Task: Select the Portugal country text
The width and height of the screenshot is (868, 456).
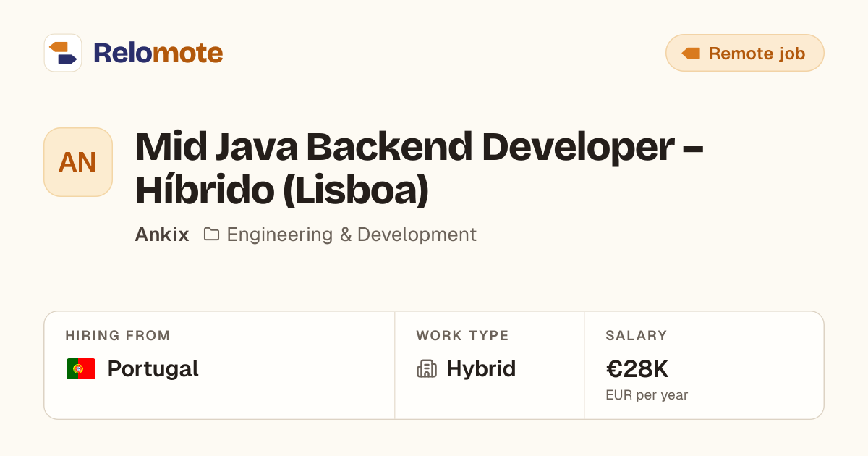Action: [153, 369]
